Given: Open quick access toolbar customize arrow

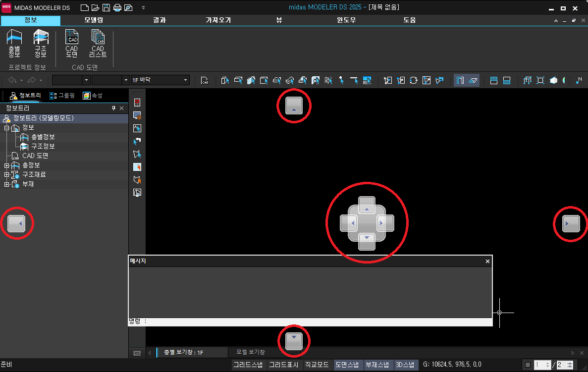Looking at the screenshot, I should 143,8.
